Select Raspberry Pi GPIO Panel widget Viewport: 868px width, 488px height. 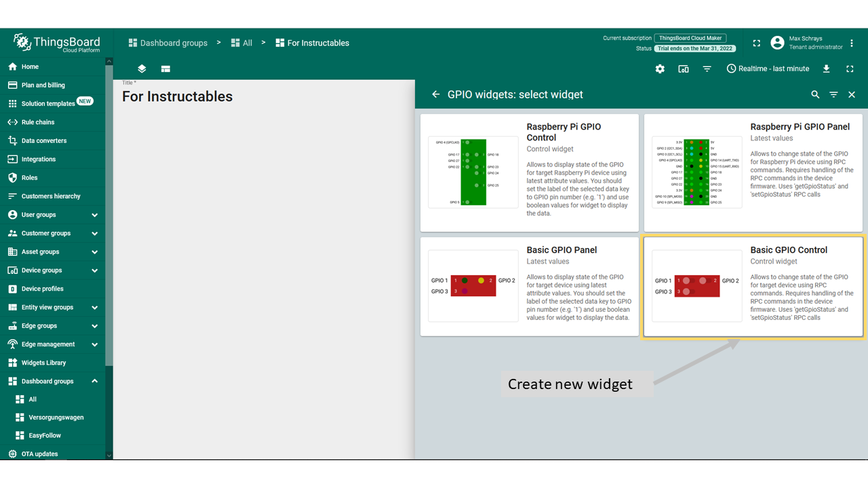(753, 173)
